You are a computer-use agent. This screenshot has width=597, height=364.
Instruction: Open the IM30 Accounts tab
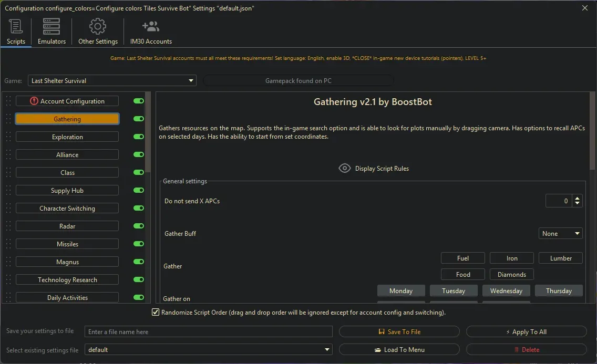click(151, 32)
